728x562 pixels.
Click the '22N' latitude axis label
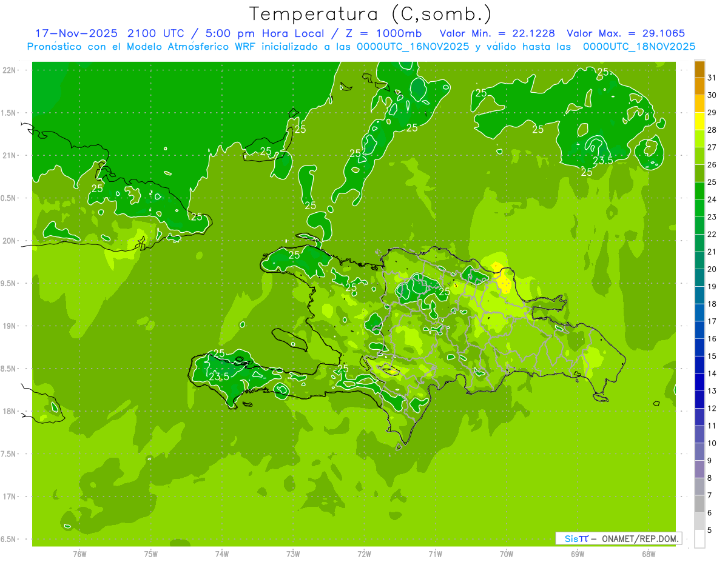9,70
